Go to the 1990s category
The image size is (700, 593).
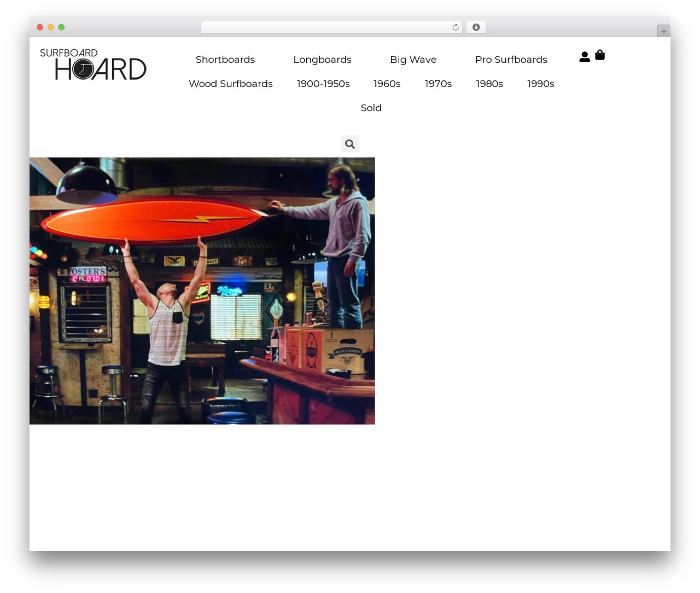click(541, 84)
